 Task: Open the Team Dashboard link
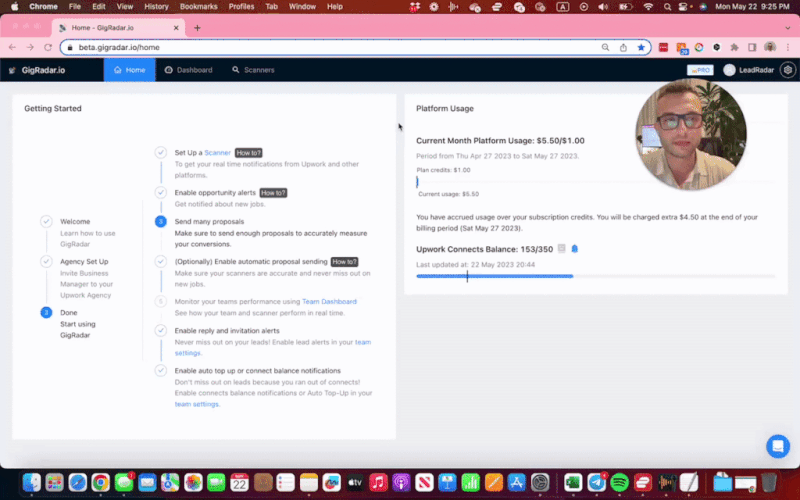[x=330, y=302]
